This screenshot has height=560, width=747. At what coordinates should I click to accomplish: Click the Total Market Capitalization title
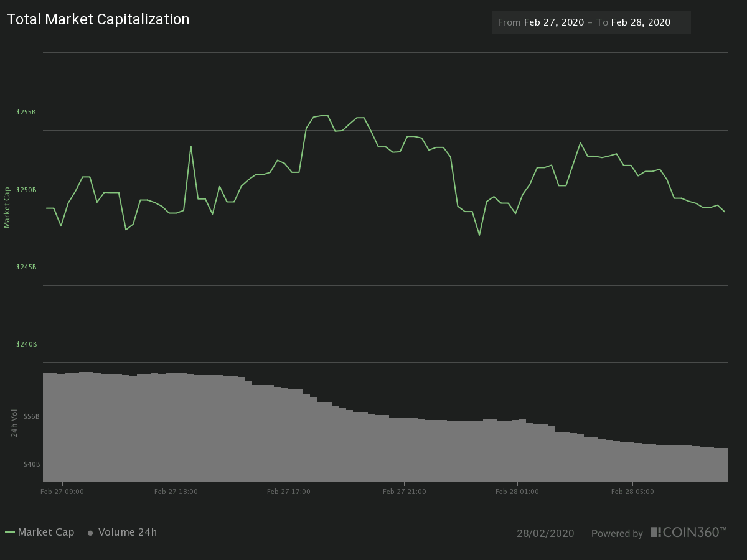[98, 19]
